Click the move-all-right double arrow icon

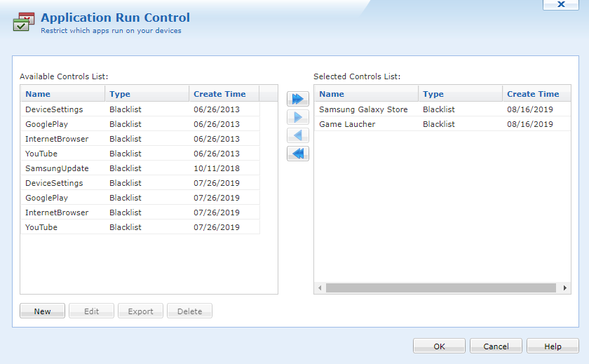click(x=298, y=99)
